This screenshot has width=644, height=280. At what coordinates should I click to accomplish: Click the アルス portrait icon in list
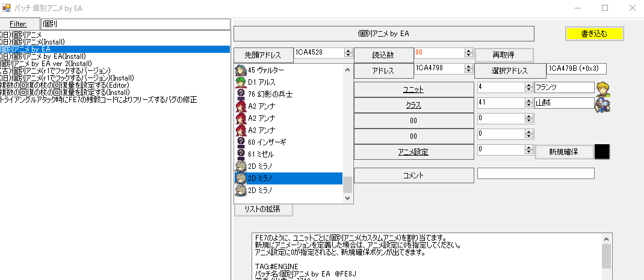[240, 82]
